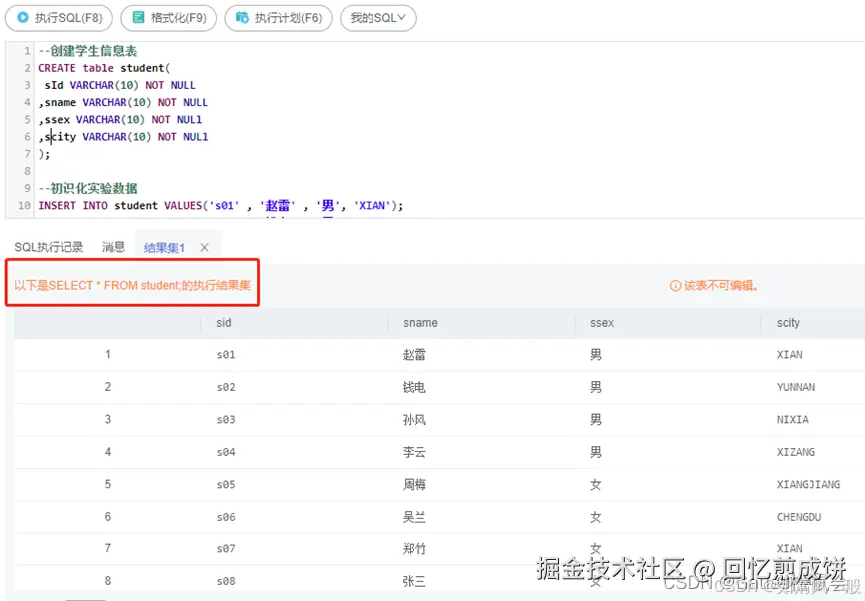
Task: Click the sname column header
Action: point(420,323)
